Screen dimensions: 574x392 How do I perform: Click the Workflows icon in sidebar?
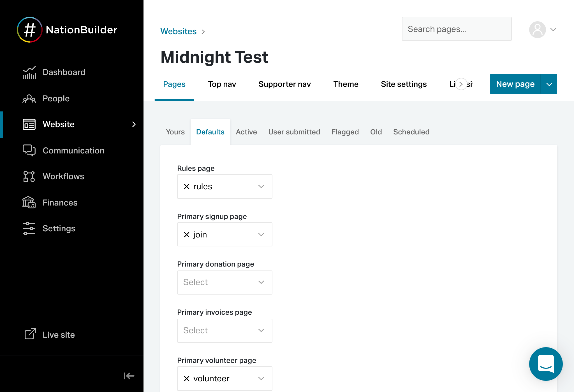[x=29, y=176]
